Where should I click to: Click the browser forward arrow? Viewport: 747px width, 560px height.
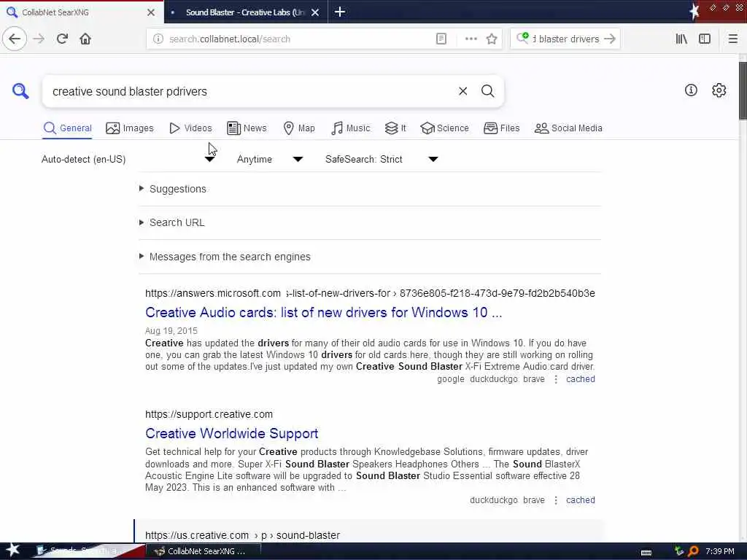pos(39,39)
